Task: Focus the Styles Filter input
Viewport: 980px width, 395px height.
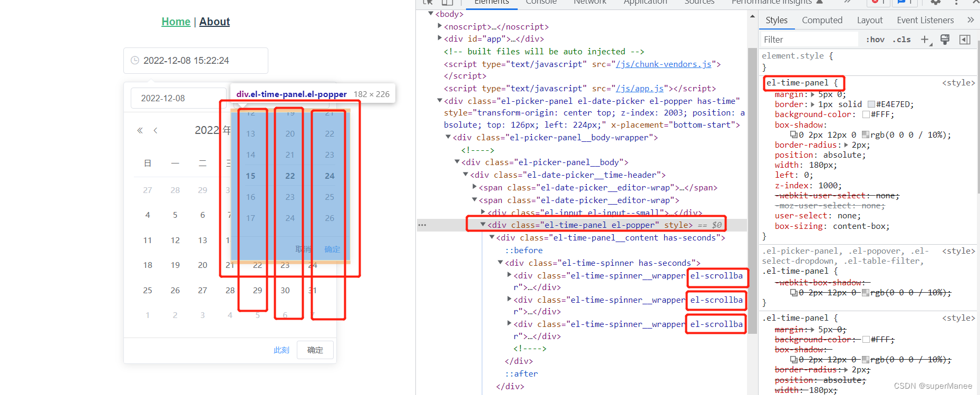Action: point(809,40)
